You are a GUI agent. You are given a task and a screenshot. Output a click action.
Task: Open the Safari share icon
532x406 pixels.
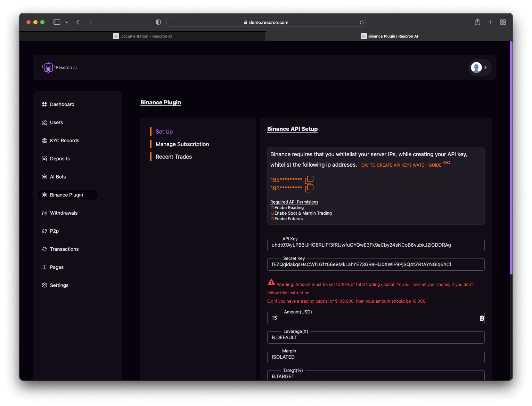[x=477, y=22]
